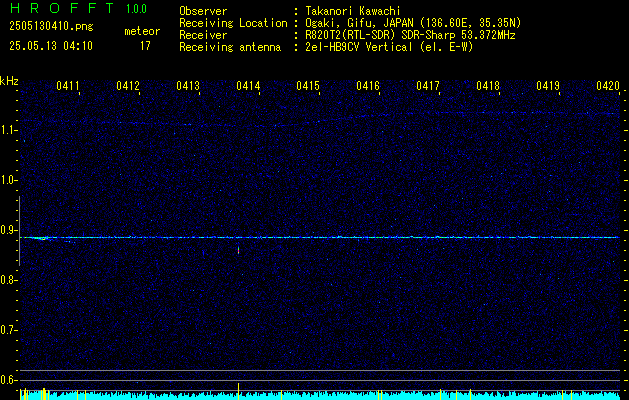Click the 0413 time marker

188,85
